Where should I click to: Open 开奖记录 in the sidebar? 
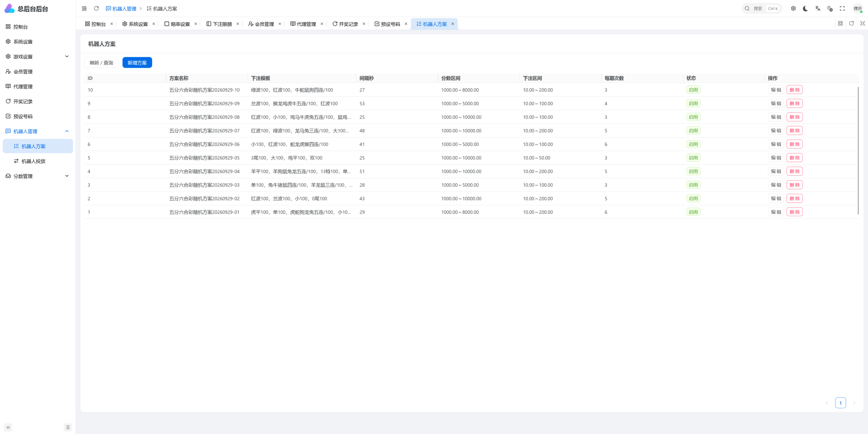point(38,101)
